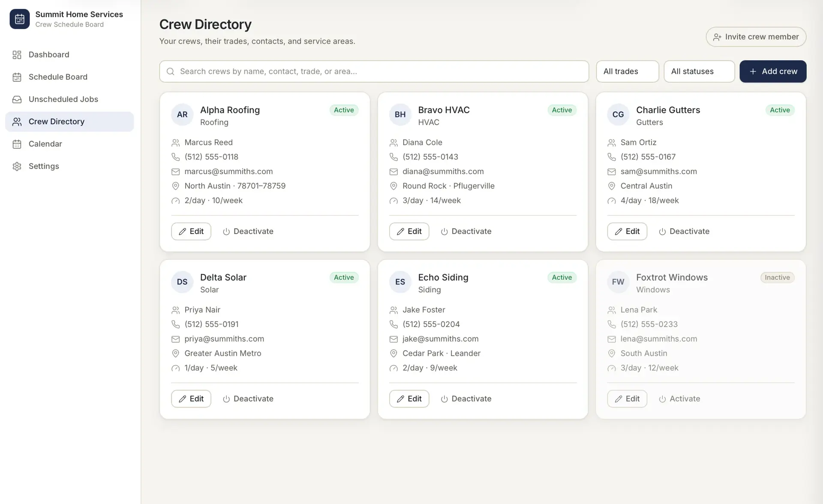The width and height of the screenshot is (823, 504).
Task: Click phone icon beside (512) 555-0233
Action: pyautogui.click(x=612, y=324)
